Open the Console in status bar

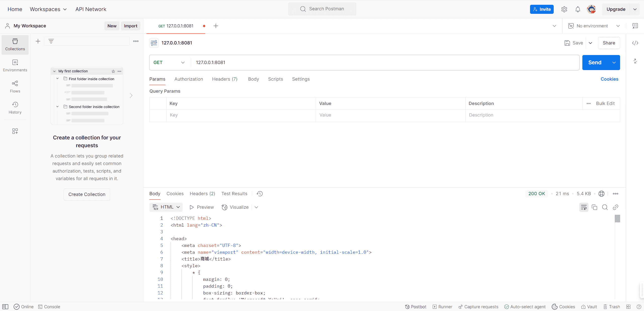[x=49, y=307]
